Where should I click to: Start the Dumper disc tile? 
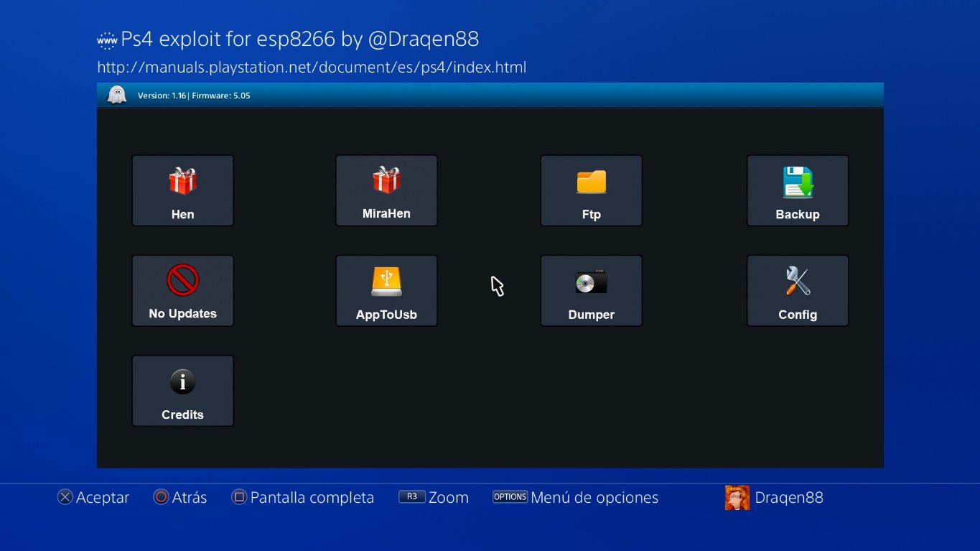coord(591,290)
